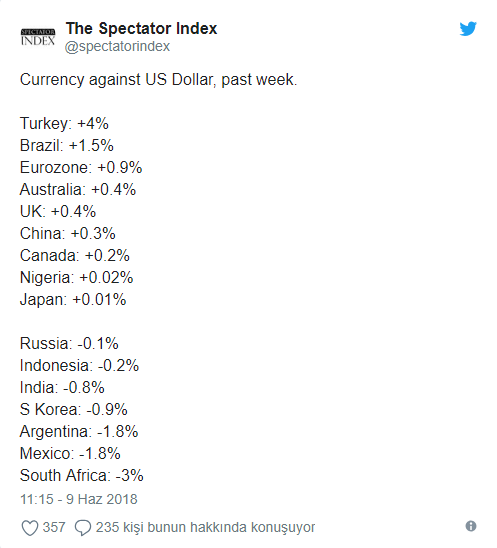The image size is (497, 548).
Task: Like the tweet with the heart icon
Action: coord(30,527)
